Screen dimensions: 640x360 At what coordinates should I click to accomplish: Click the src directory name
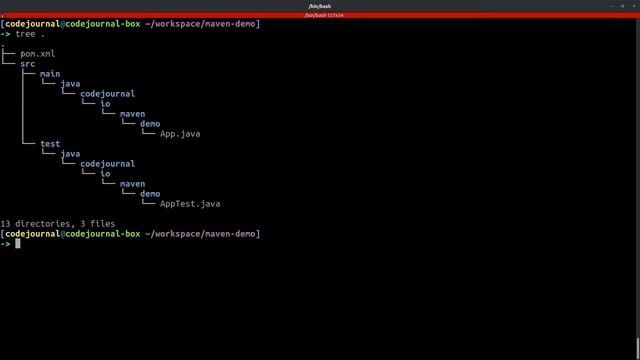pyautogui.click(x=28, y=64)
